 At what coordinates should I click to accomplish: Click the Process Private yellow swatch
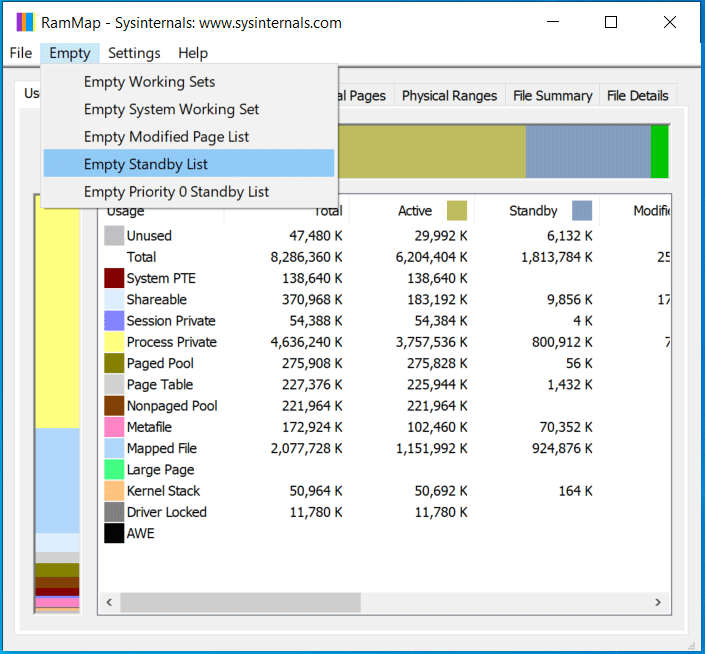pos(114,342)
